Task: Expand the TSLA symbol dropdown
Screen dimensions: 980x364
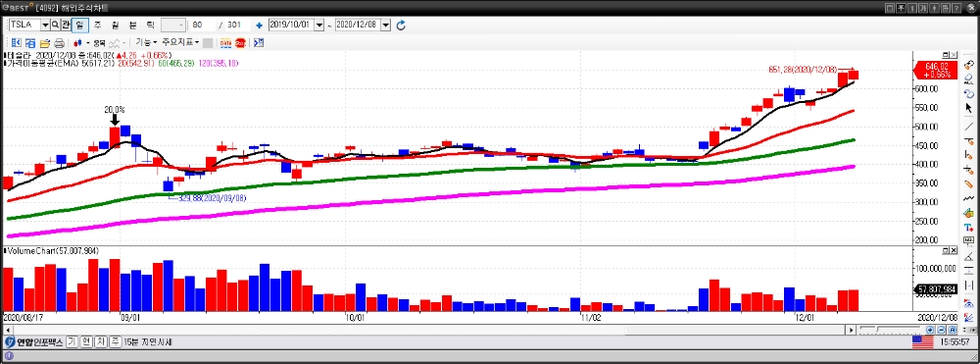Action: [x=45, y=25]
